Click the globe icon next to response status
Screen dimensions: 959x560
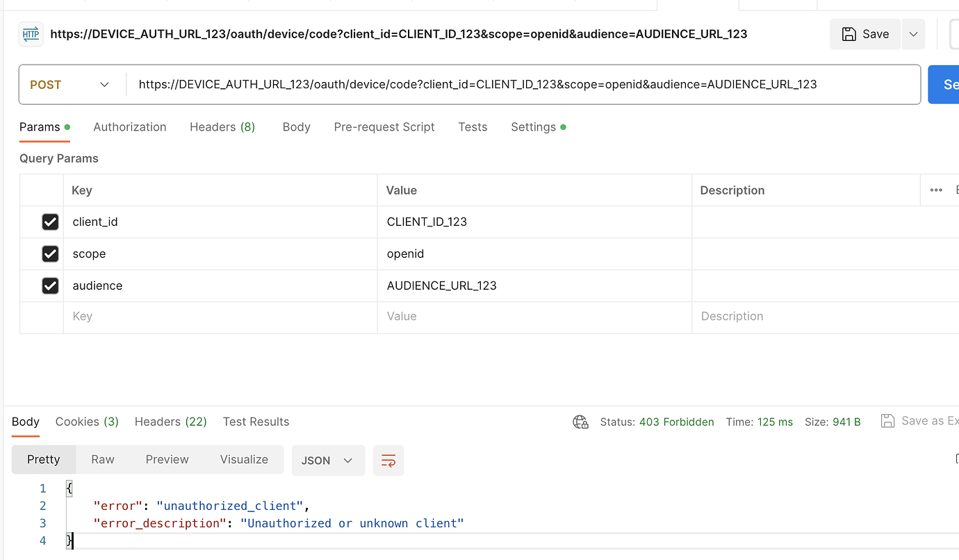click(x=581, y=421)
